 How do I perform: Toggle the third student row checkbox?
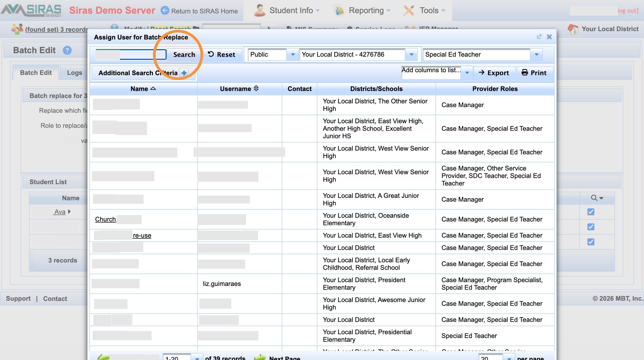591,242
